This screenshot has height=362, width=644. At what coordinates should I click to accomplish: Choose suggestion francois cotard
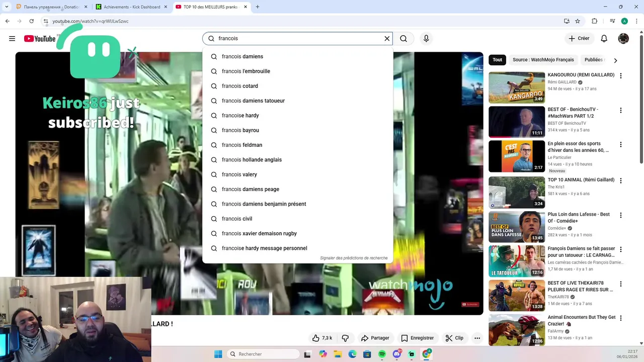coord(297,86)
